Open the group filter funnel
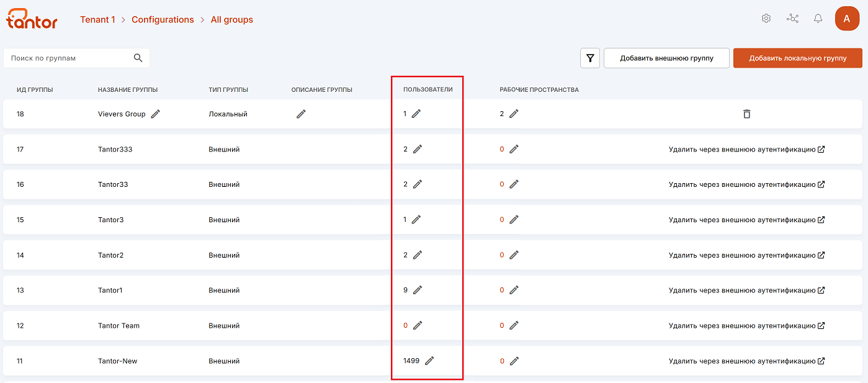The width and height of the screenshot is (868, 383). pos(590,58)
